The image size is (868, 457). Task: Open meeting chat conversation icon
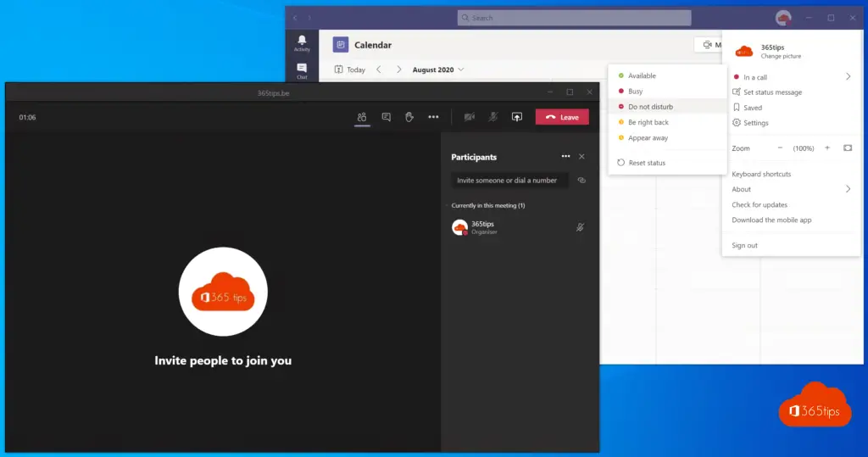(x=386, y=117)
